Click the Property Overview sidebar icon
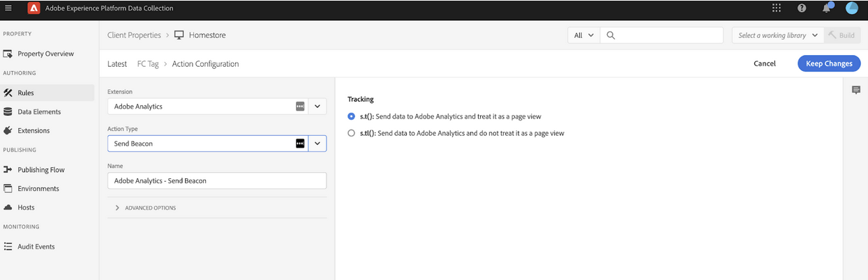868x280 pixels. [x=8, y=54]
